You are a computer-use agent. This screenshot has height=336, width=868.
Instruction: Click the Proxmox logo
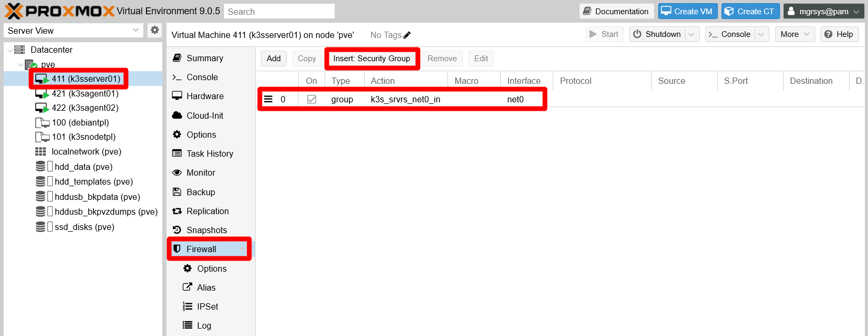(x=59, y=11)
